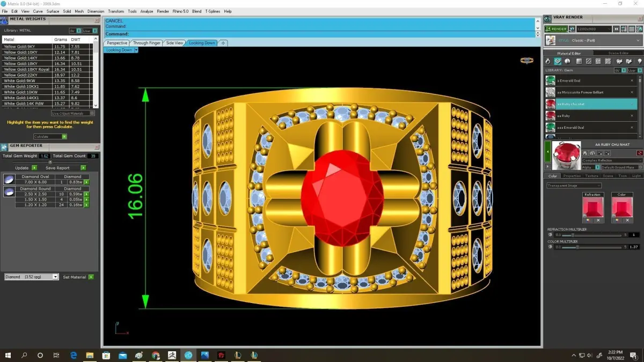Close the Metal Weights panel
Screen dimensions: 644x362
pyautogui.click(x=97, y=20)
